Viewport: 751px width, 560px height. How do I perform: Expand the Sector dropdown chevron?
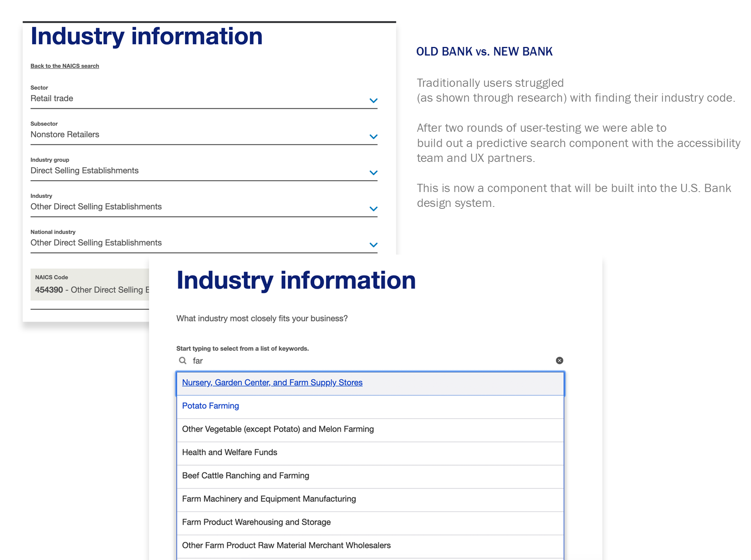pos(373,101)
